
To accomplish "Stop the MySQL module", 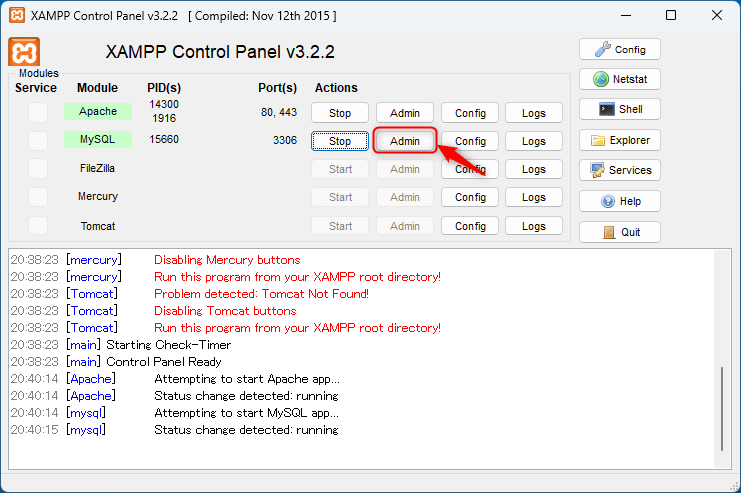I will pos(340,141).
